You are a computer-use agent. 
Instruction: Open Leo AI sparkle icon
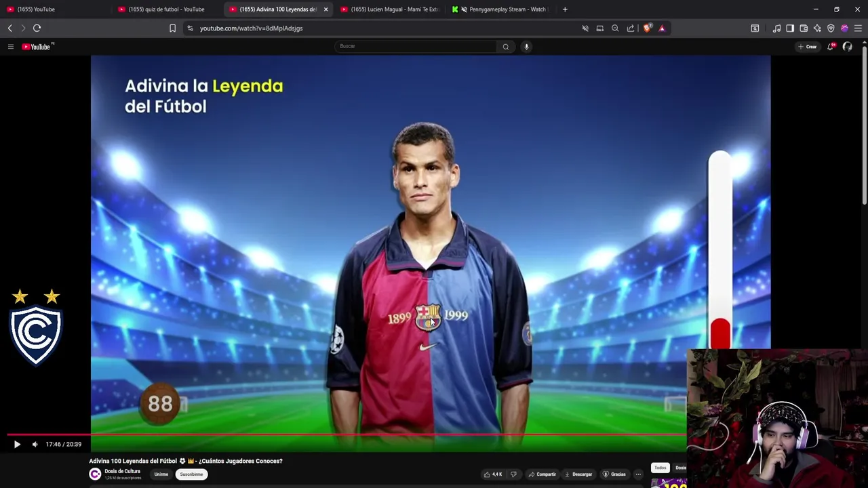coord(817,28)
